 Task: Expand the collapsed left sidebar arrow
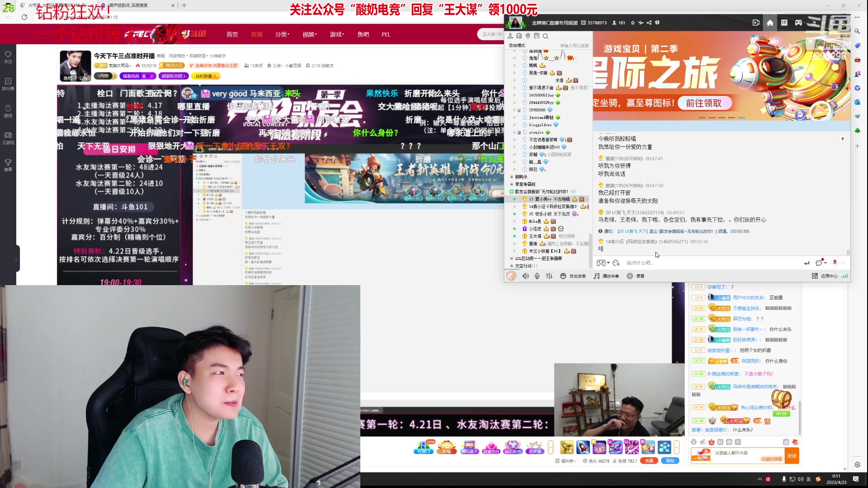[x=16, y=259]
